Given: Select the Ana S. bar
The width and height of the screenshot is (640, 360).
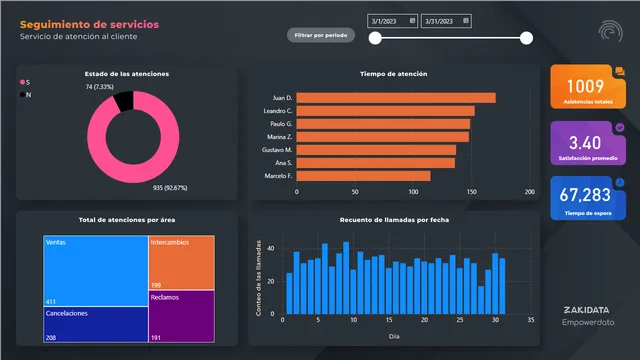Looking at the screenshot, I should coord(376,163).
